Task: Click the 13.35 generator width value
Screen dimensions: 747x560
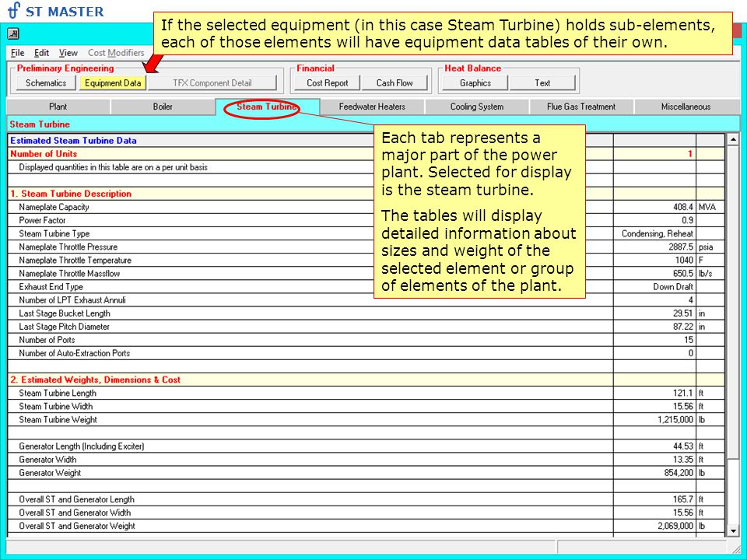Action: point(682,460)
